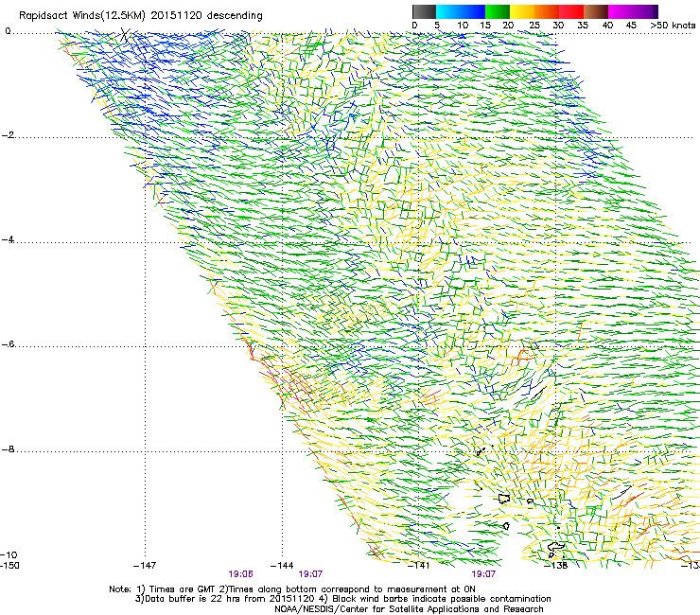This screenshot has height=615, width=700.
Task: Select the '35' label under the color bar
Action: tap(583, 26)
